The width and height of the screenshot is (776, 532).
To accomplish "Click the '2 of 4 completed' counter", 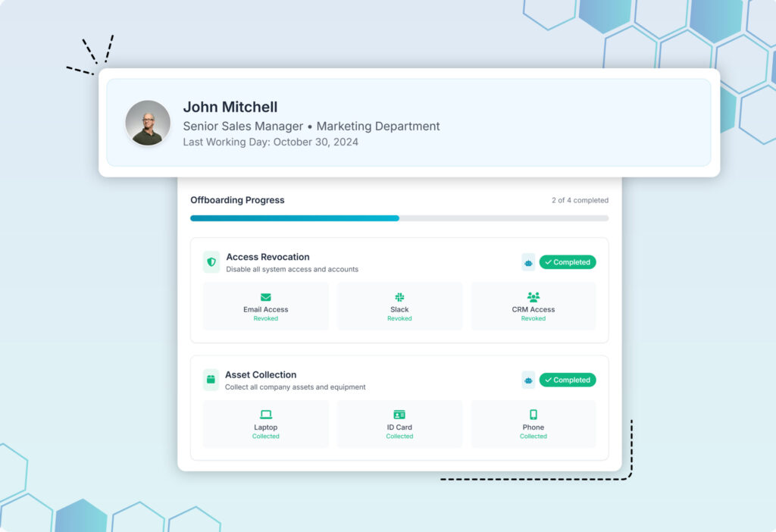I will click(x=580, y=200).
